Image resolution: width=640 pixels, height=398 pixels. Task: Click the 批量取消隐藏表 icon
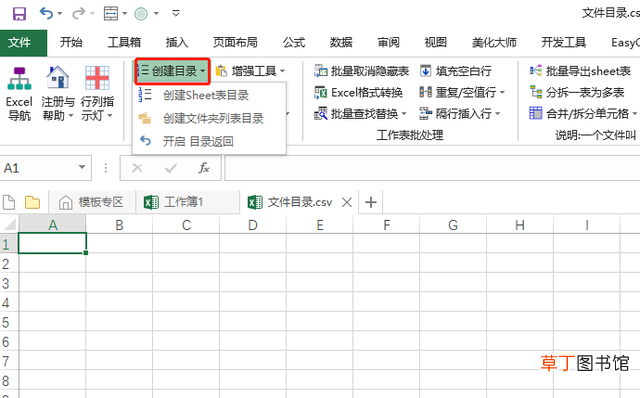tap(321, 71)
